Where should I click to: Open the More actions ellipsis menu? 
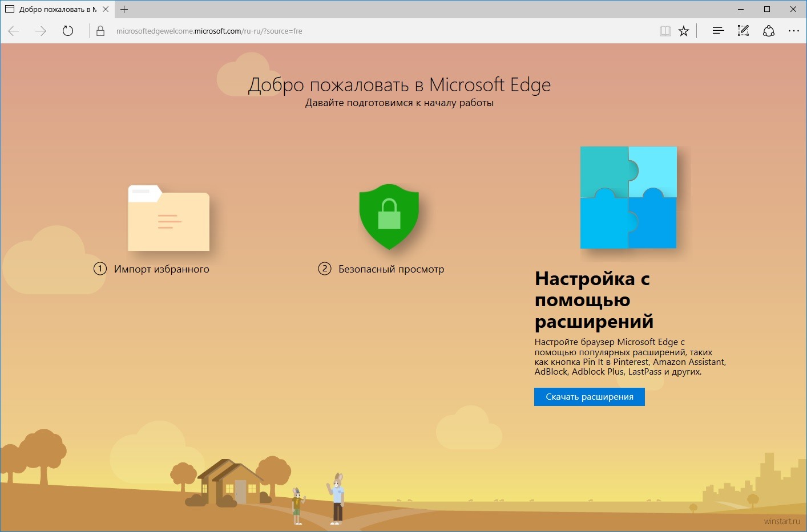click(x=794, y=31)
